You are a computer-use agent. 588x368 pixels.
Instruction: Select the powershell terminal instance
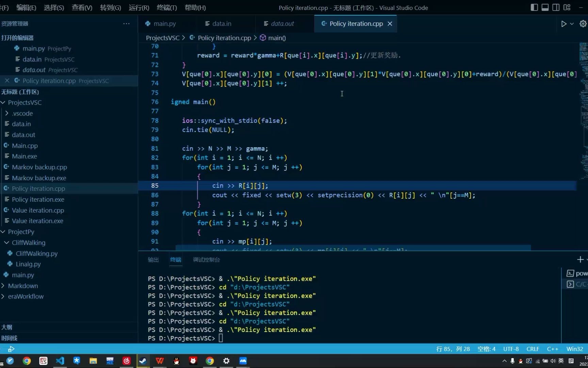click(x=576, y=273)
